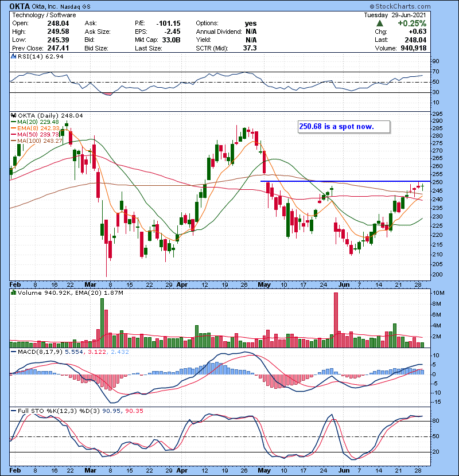Click the Chg value +0.63
459x476 pixels.
(417, 32)
